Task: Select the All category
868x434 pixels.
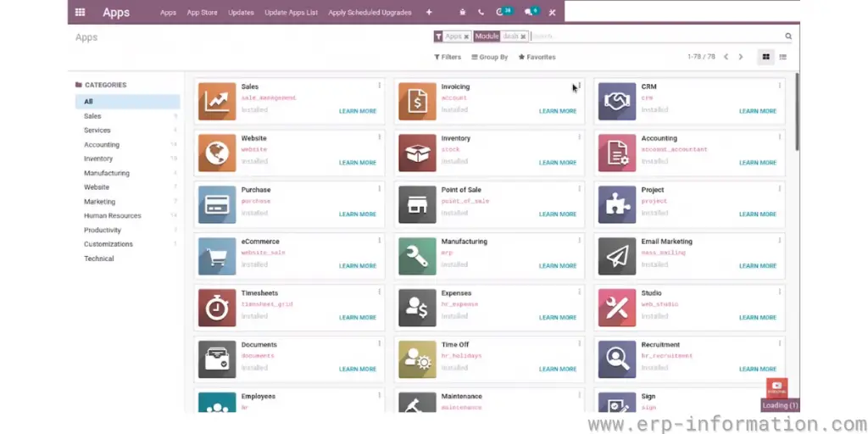Action: (x=127, y=102)
